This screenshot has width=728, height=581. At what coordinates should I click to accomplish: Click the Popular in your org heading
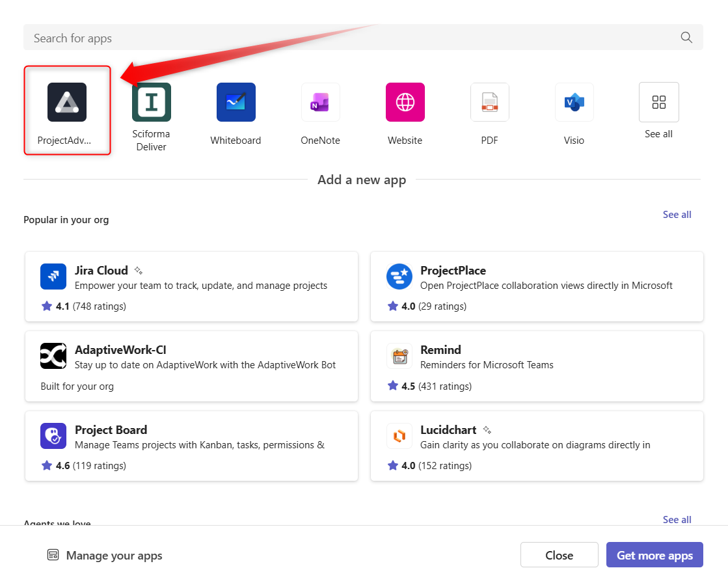coord(66,220)
